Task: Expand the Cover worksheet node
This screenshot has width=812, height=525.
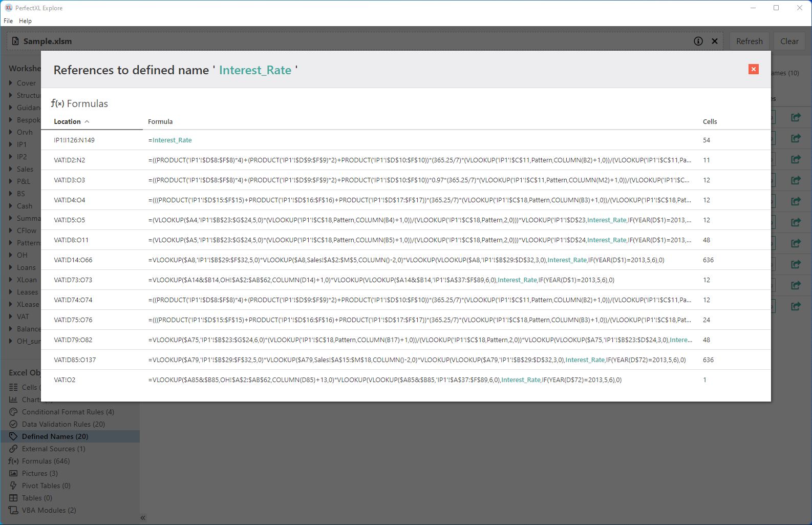Action: (x=10, y=82)
